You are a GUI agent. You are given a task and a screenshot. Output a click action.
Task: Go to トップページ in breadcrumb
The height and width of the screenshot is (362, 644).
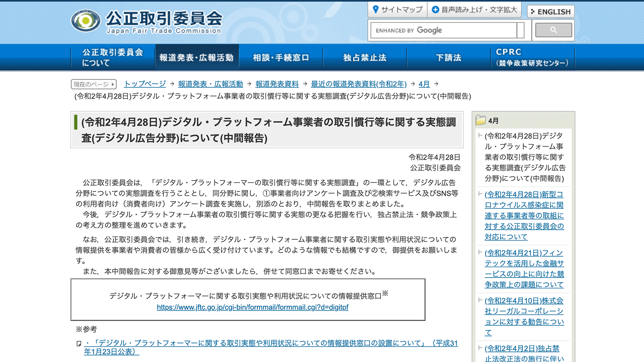point(145,84)
